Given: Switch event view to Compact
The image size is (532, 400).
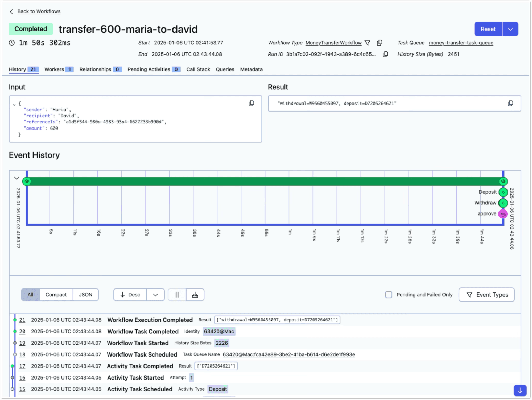Looking at the screenshot, I should tap(56, 295).
